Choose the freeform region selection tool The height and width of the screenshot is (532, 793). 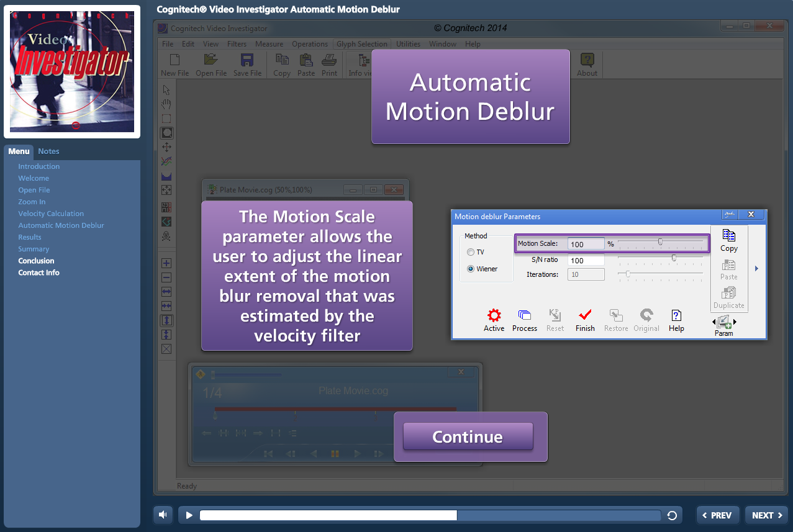pos(166,133)
